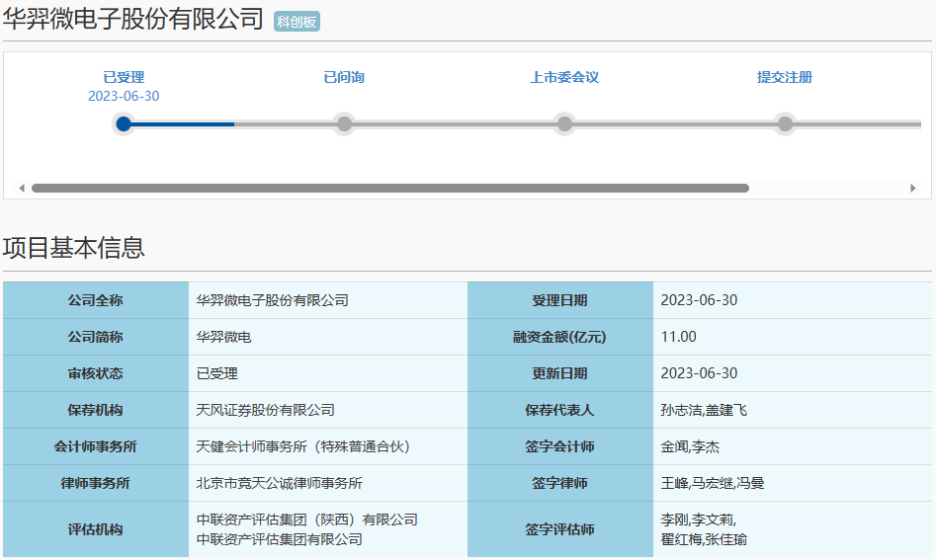This screenshot has width=936, height=560.
Task: Click the 融资金额(亿元) header cell
Action: point(560,337)
